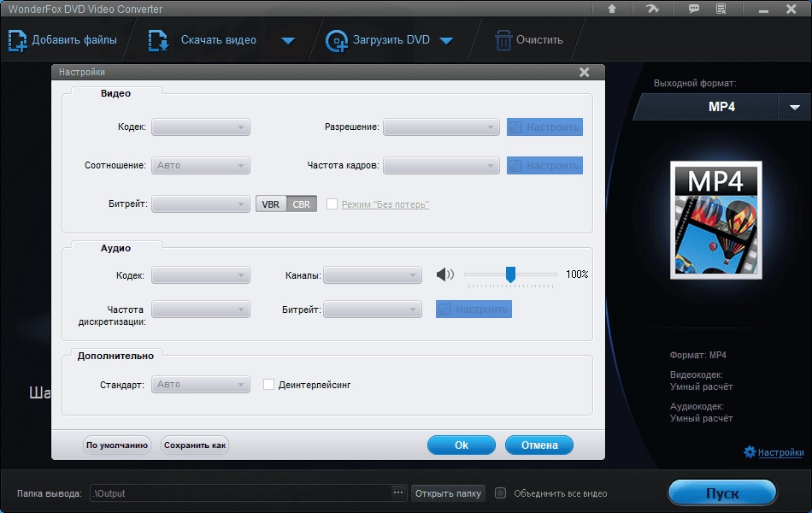Click the speaker volume icon

[444, 274]
